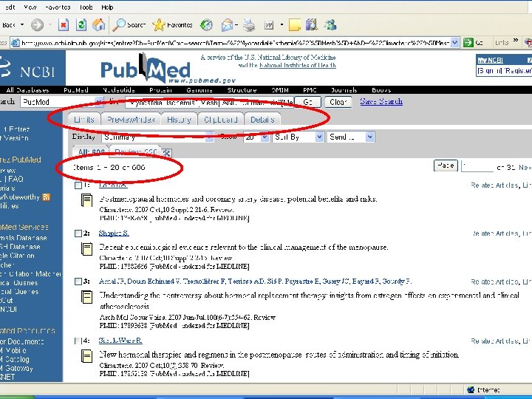Click the PMC link in black database bar
This screenshot has height=399, width=532.
(x=310, y=90)
